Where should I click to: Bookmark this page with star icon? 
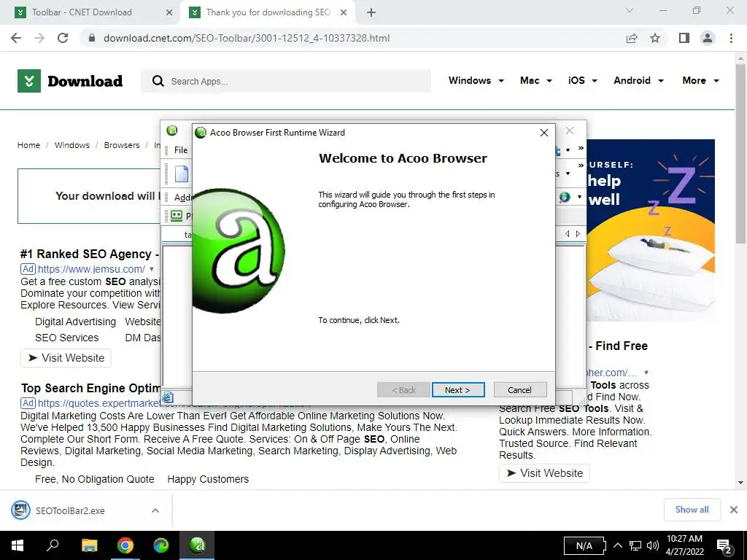pos(655,38)
